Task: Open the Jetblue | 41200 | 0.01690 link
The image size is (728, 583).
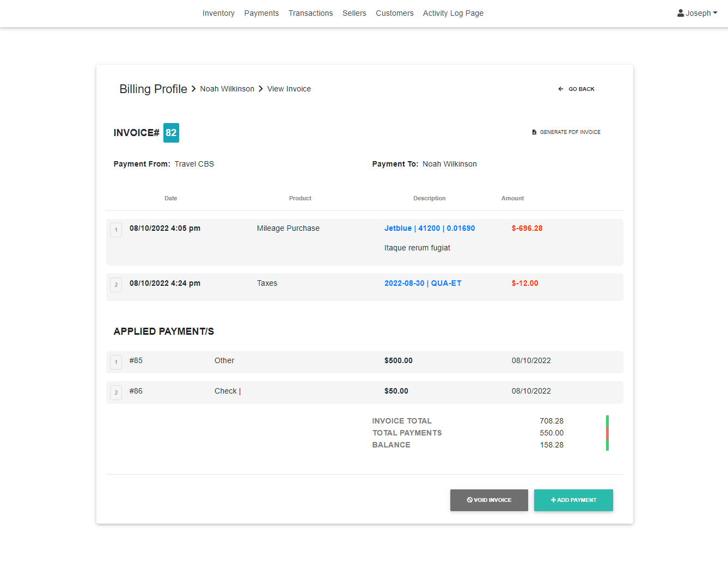Action: click(429, 229)
